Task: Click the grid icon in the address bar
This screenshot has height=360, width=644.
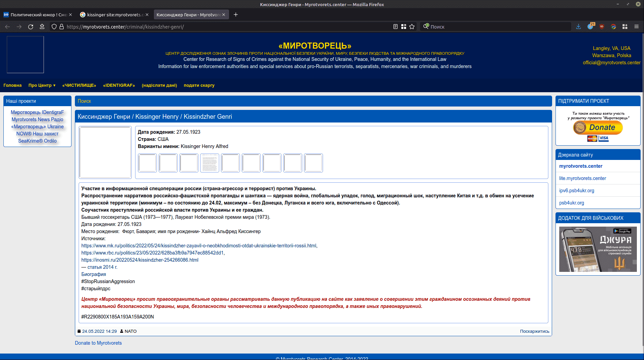Action: click(404, 27)
